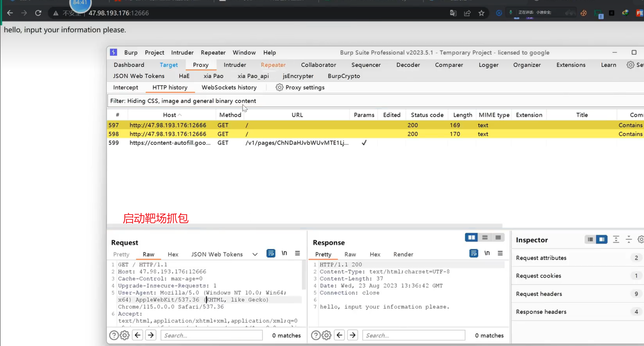The height and width of the screenshot is (346, 644).
Task: Open Response panel search settings gear
Action: point(327,335)
